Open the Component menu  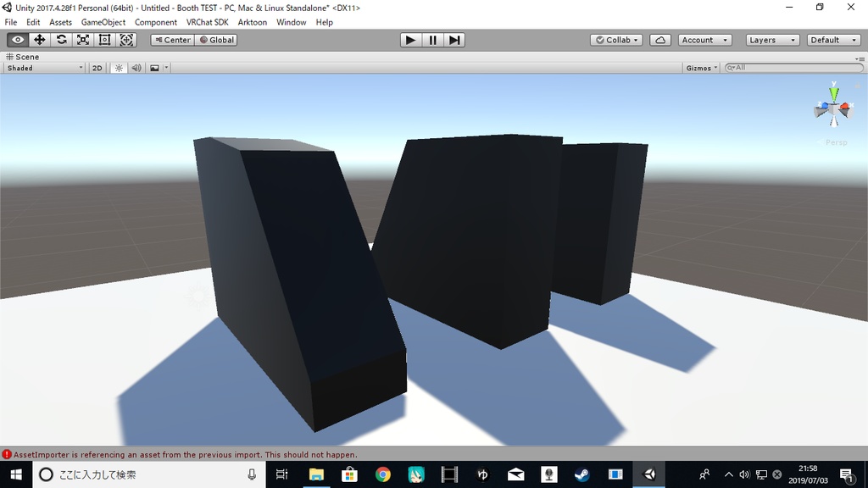click(x=156, y=22)
